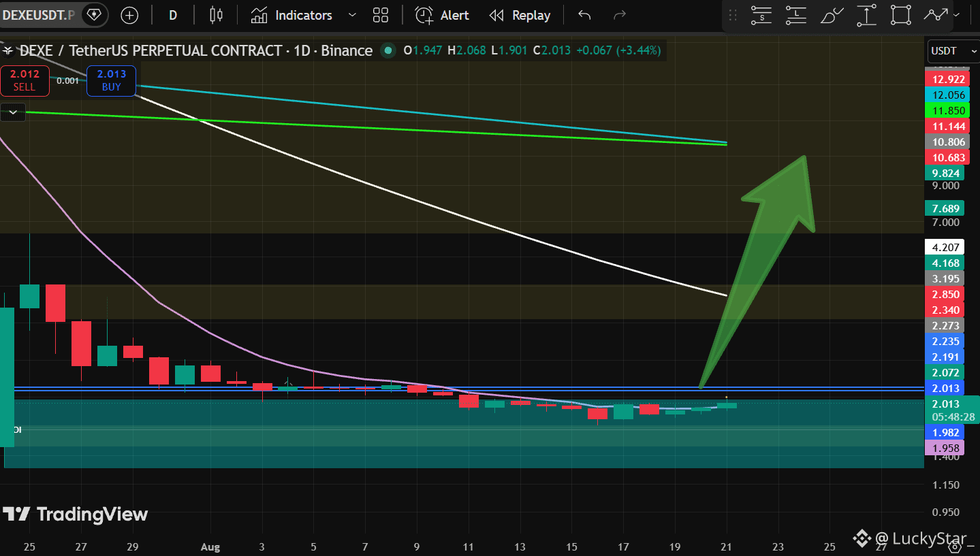Create an Alert
Image resolution: width=980 pixels, height=556 pixels.
point(443,15)
